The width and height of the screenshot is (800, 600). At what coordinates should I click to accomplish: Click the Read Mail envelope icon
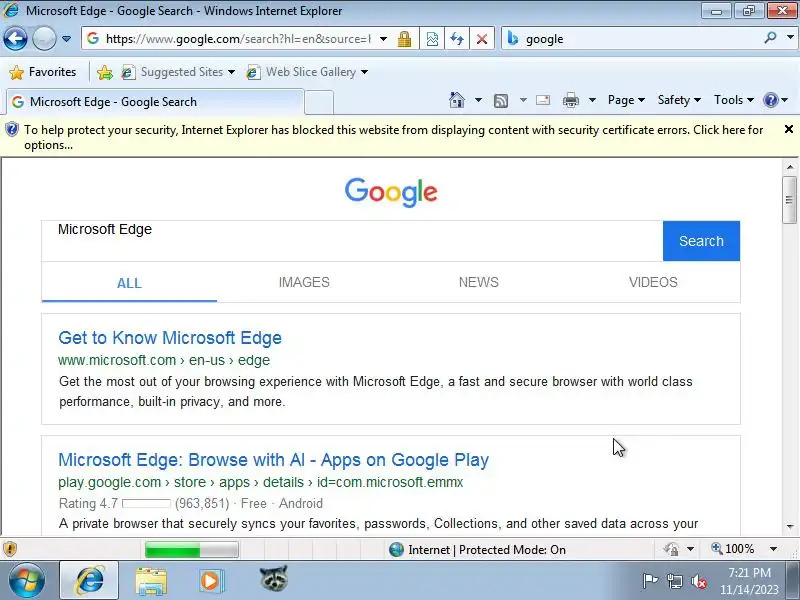click(x=543, y=100)
